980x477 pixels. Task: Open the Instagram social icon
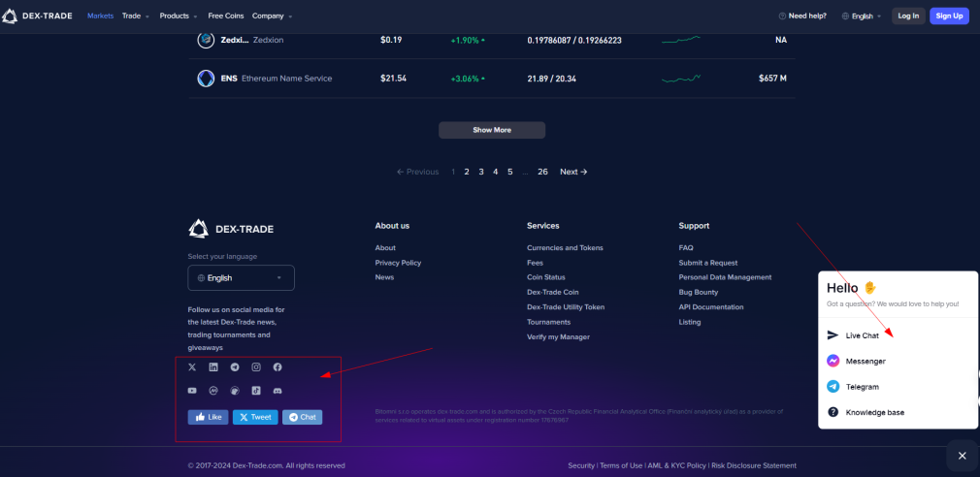click(256, 367)
